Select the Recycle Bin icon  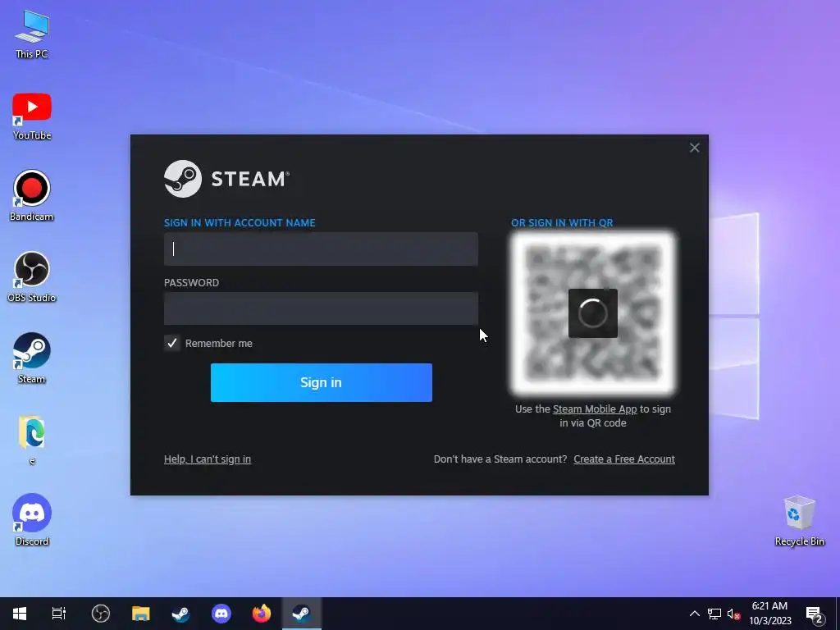click(x=799, y=521)
